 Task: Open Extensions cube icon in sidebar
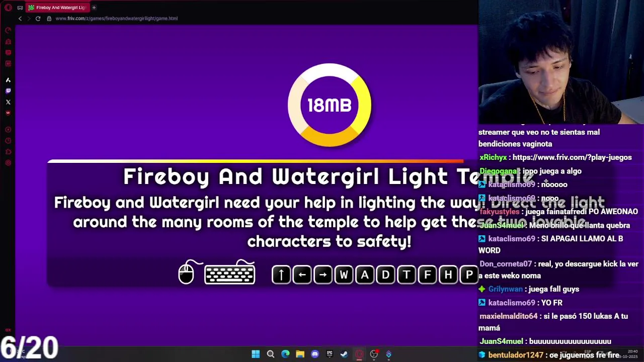pos(8,152)
